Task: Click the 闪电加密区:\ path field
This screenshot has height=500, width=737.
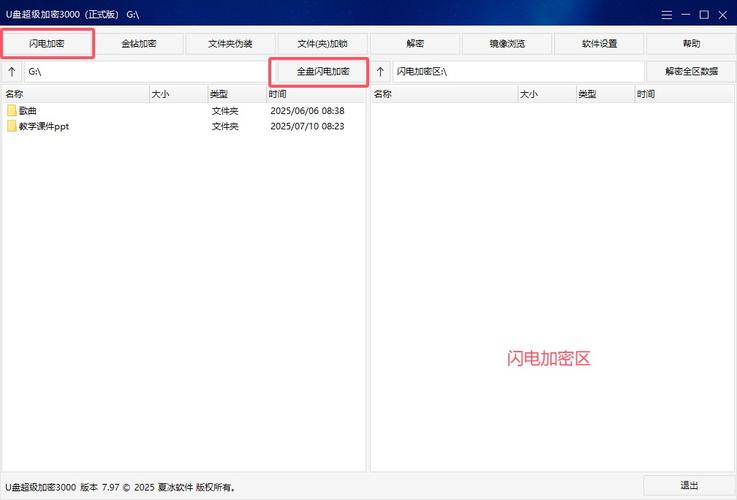Action: click(x=518, y=71)
